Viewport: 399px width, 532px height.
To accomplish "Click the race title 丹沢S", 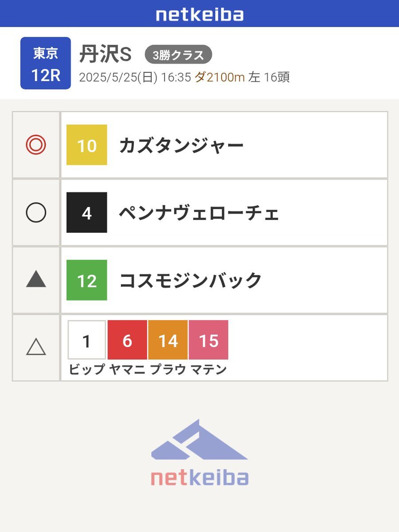I will click(x=106, y=55).
